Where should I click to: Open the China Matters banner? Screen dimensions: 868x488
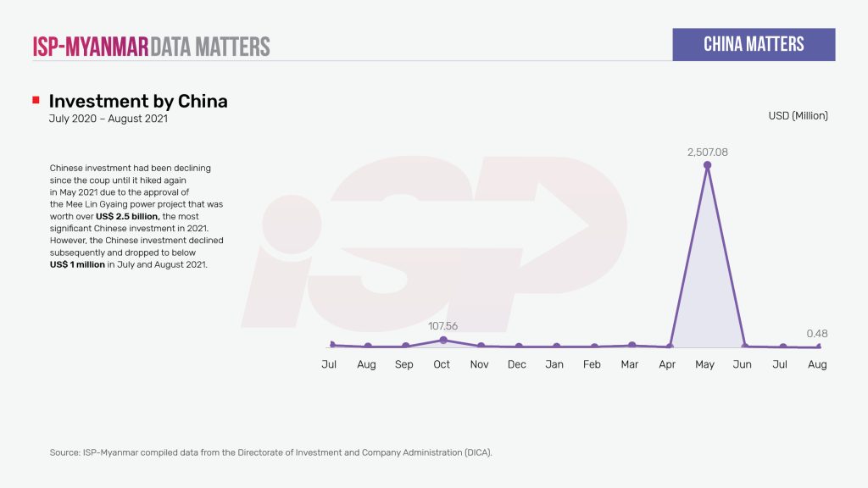(x=754, y=45)
